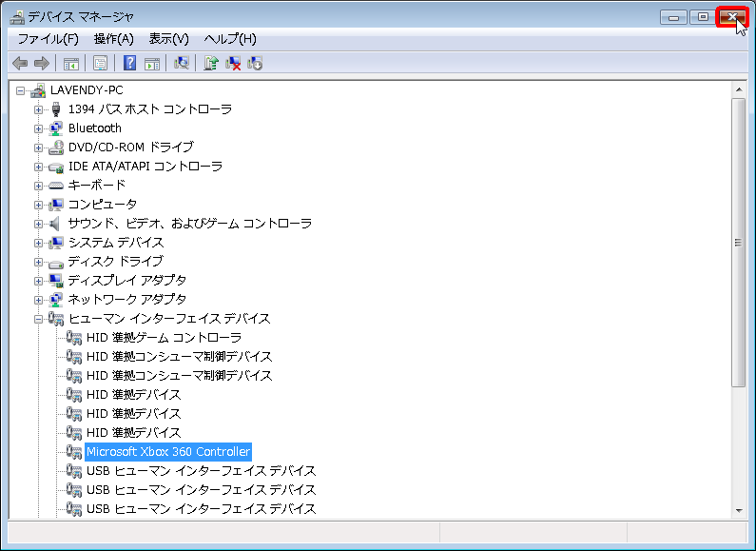Click the vertical scrollbar thumb
Image resolution: width=756 pixels, height=551 pixels.
tap(739, 243)
